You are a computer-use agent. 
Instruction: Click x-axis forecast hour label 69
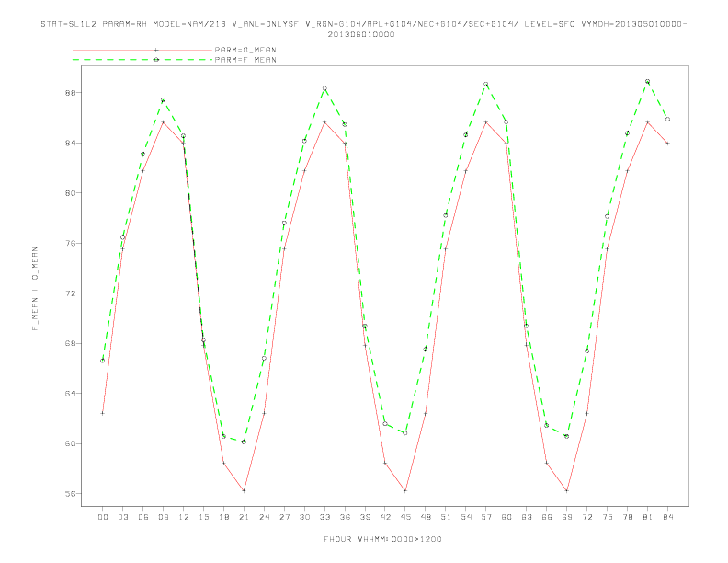tap(567, 517)
